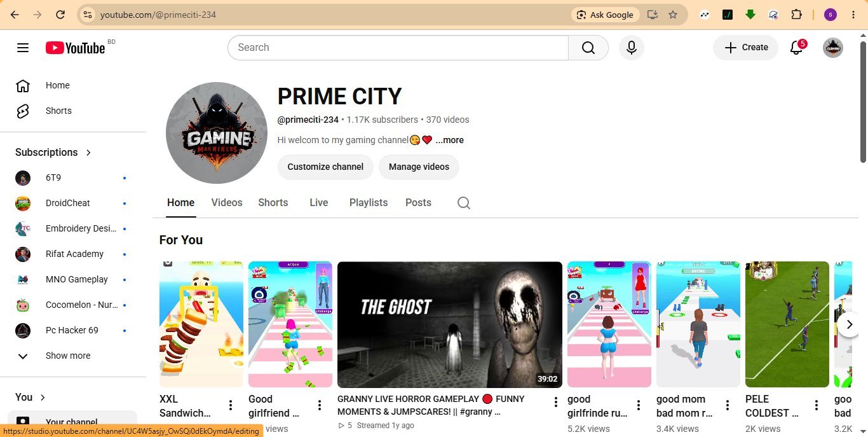Open options for XXL Sandwich video
The height and width of the screenshot is (437, 868).
pos(231,405)
